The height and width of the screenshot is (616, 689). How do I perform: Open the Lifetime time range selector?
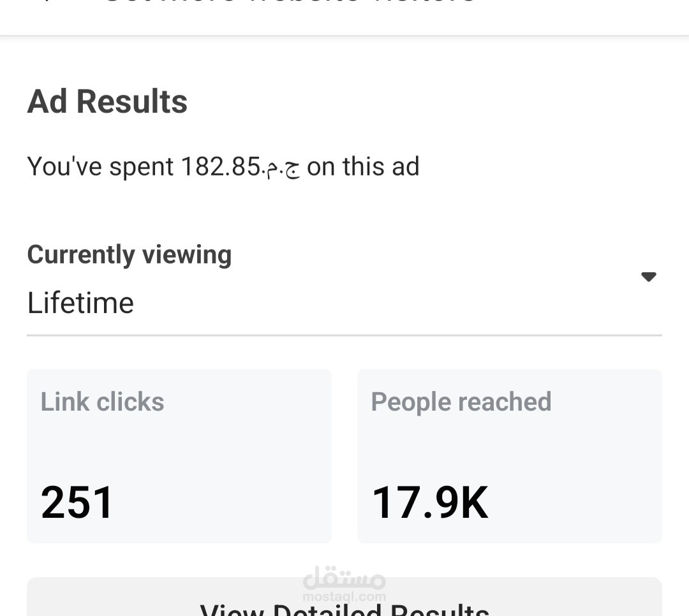(x=80, y=303)
